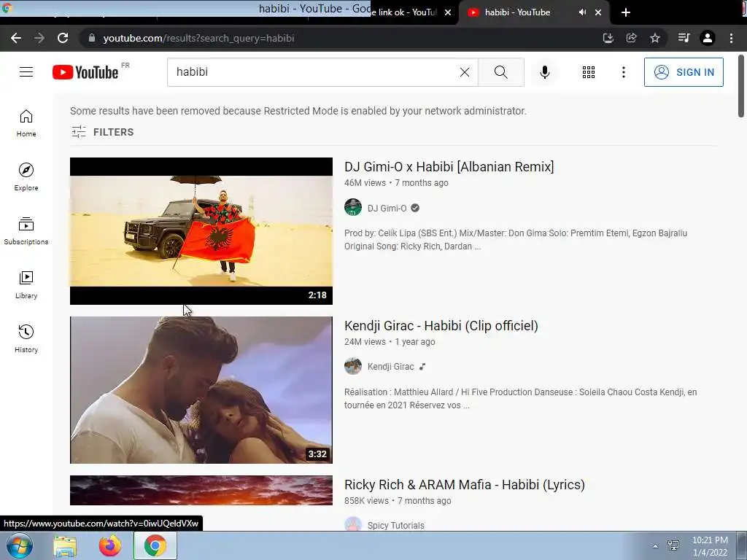Select the 'habibi - YouTube' tab
The height and width of the screenshot is (560, 747).
pos(517,12)
